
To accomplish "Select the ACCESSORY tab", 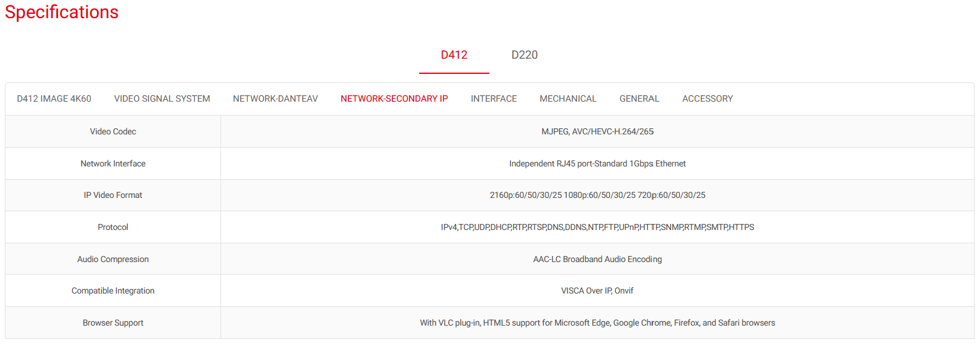I will [x=707, y=99].
